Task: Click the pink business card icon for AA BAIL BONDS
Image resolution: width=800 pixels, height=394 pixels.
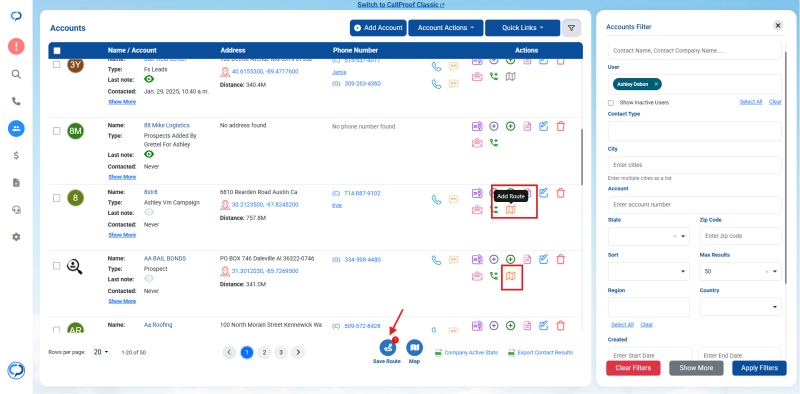Action: point(477,276)
